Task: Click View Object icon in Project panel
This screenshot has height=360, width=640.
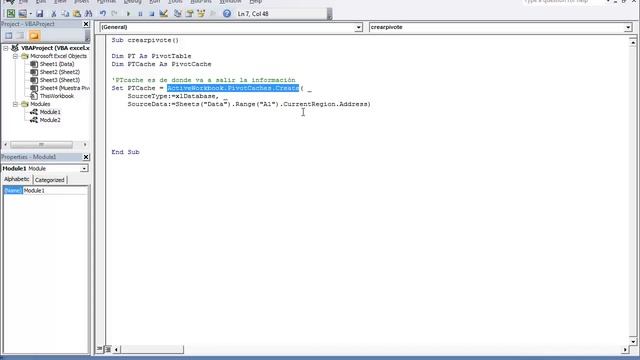Action: 20,36
